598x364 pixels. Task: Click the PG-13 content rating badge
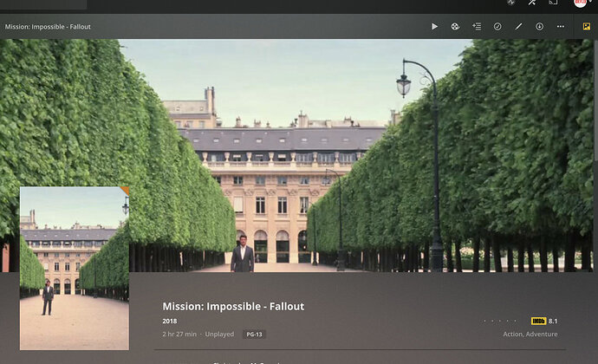click(254, 335)
